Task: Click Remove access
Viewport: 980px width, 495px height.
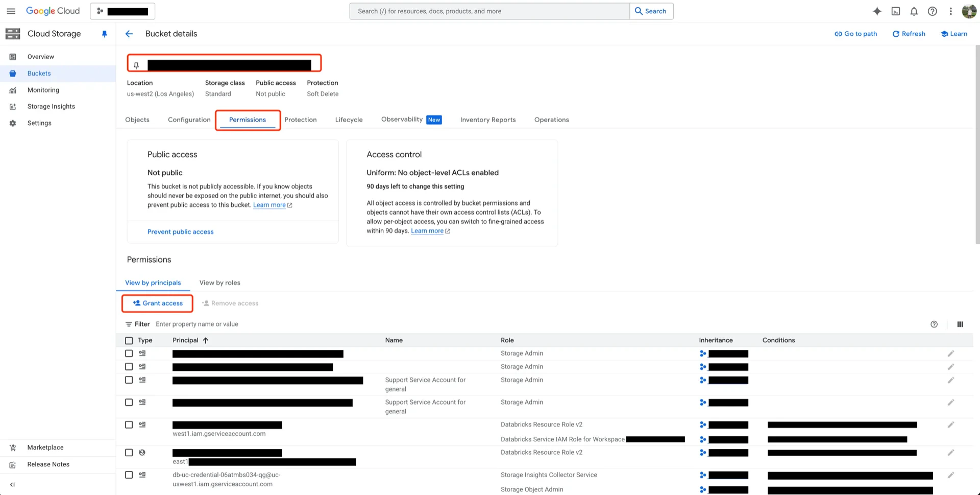Action: pos(230,303)
